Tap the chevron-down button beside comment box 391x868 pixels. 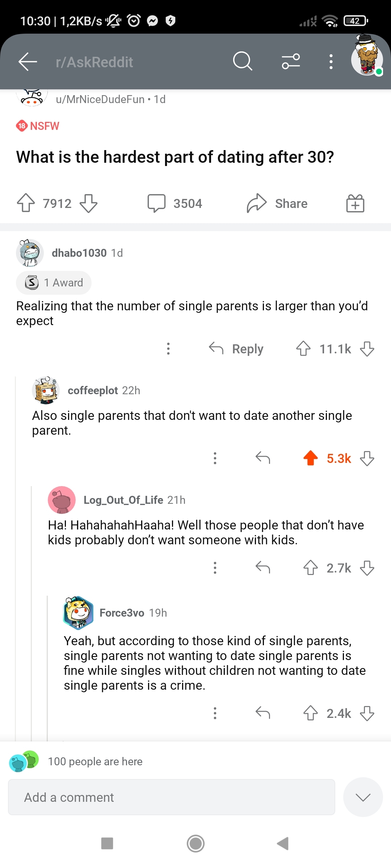click(363, 797)
